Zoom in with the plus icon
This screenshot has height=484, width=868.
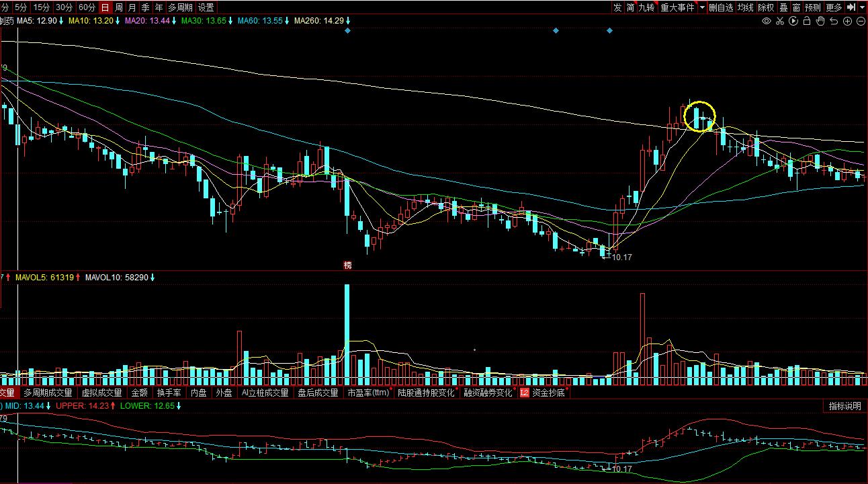[x=847, y=21]
